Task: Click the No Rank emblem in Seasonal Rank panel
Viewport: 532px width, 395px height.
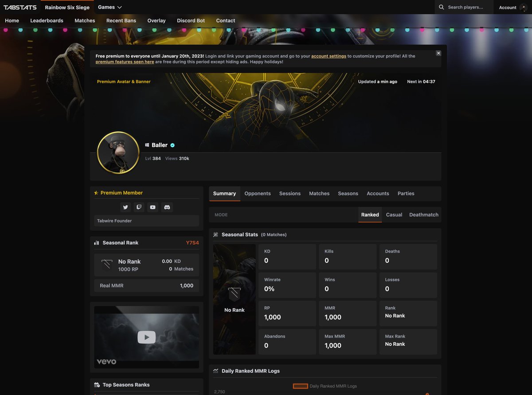Action: [x=107, y=265]
